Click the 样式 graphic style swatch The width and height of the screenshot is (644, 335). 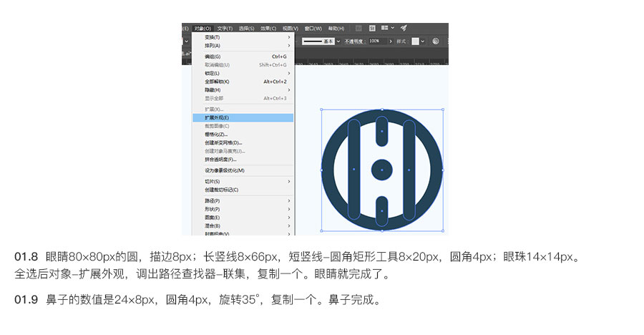click(415, 41)
